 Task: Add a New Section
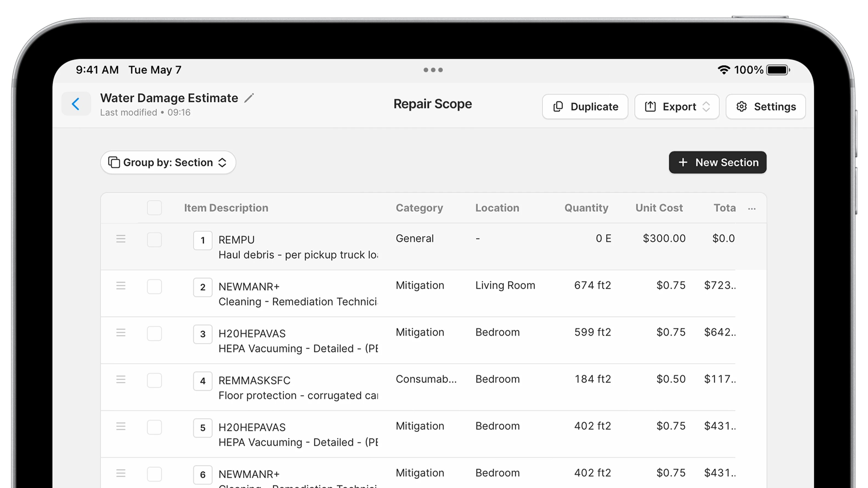717,162
